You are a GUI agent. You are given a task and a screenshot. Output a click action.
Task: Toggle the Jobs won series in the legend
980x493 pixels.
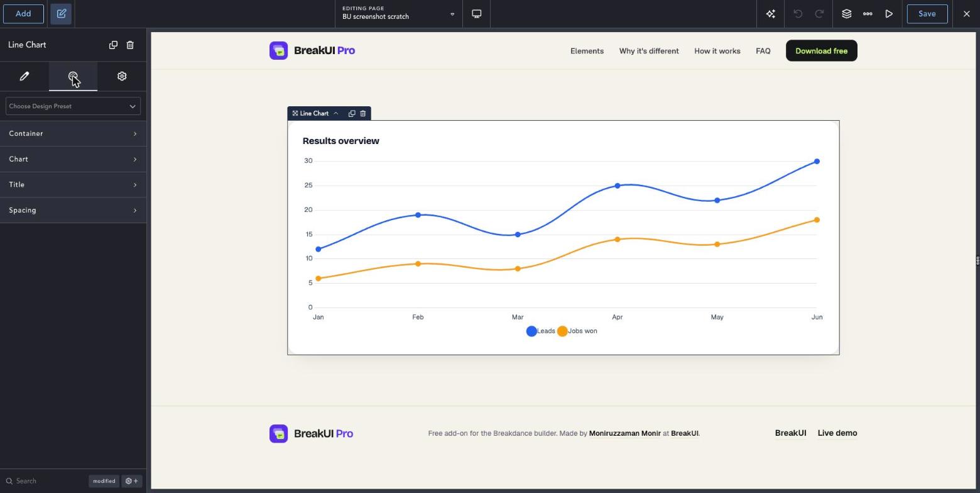click(577, 331)
